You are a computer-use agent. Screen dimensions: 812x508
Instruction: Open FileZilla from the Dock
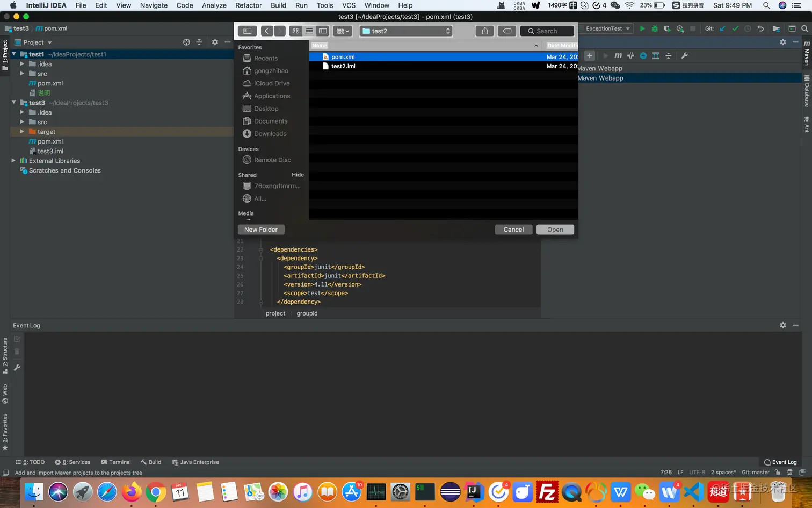tap(547, 492)
